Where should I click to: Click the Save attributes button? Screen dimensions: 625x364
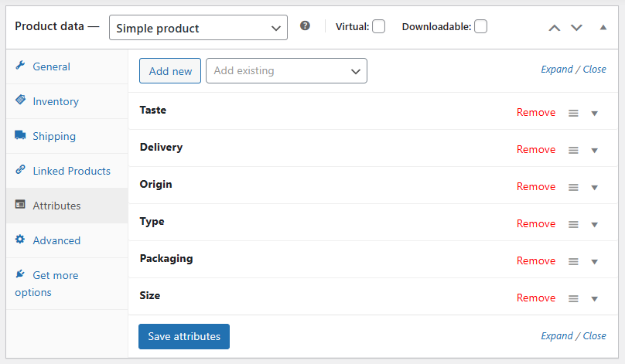tap(184, 336)
